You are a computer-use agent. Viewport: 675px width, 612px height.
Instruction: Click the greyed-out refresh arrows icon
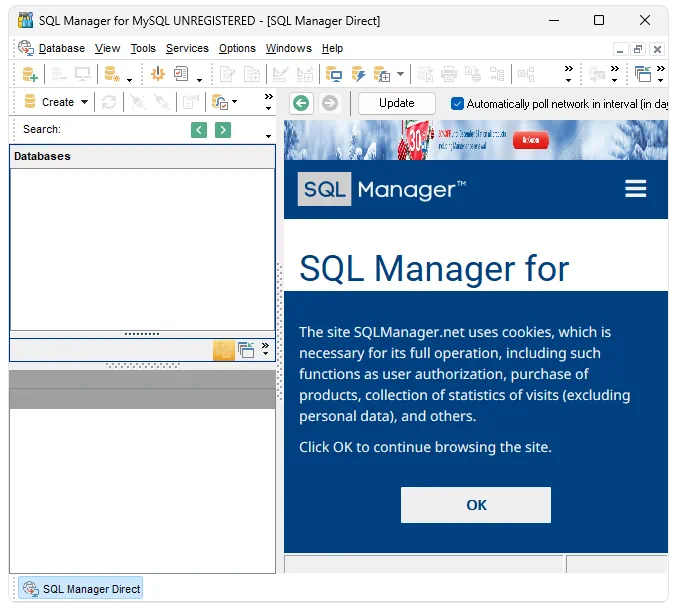click(x=108, y=102)
